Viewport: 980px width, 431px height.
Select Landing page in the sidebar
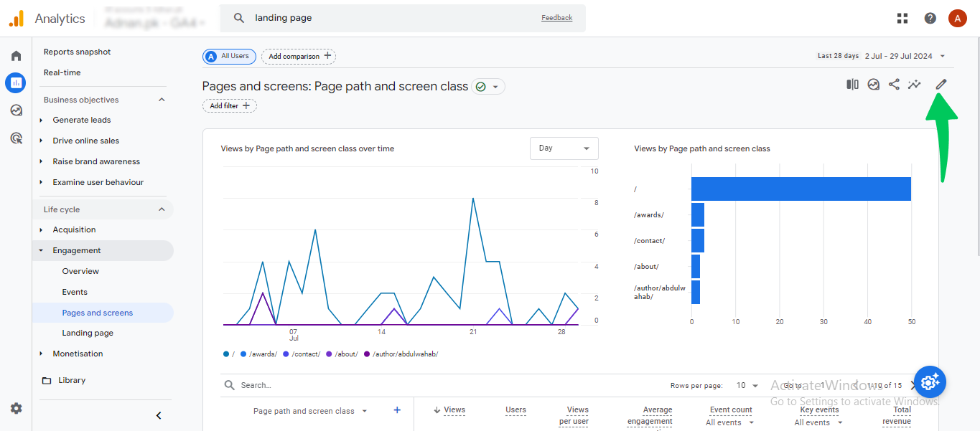click(x=88, y=333)
